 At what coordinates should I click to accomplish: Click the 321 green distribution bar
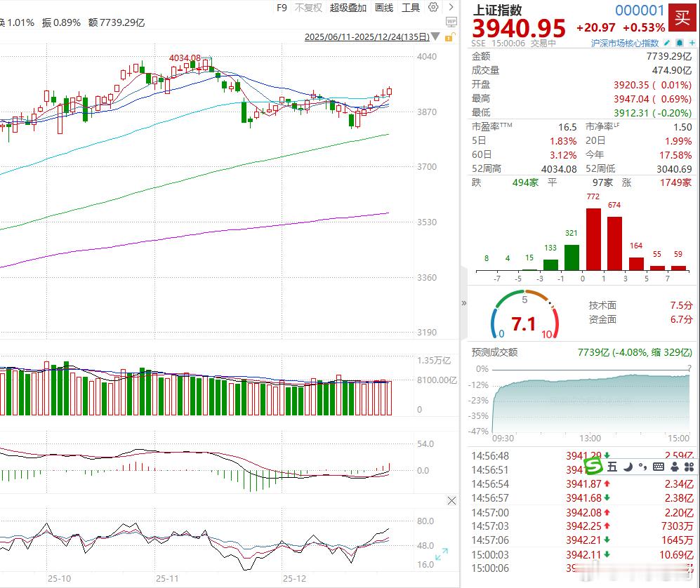(x=572, y=258)
